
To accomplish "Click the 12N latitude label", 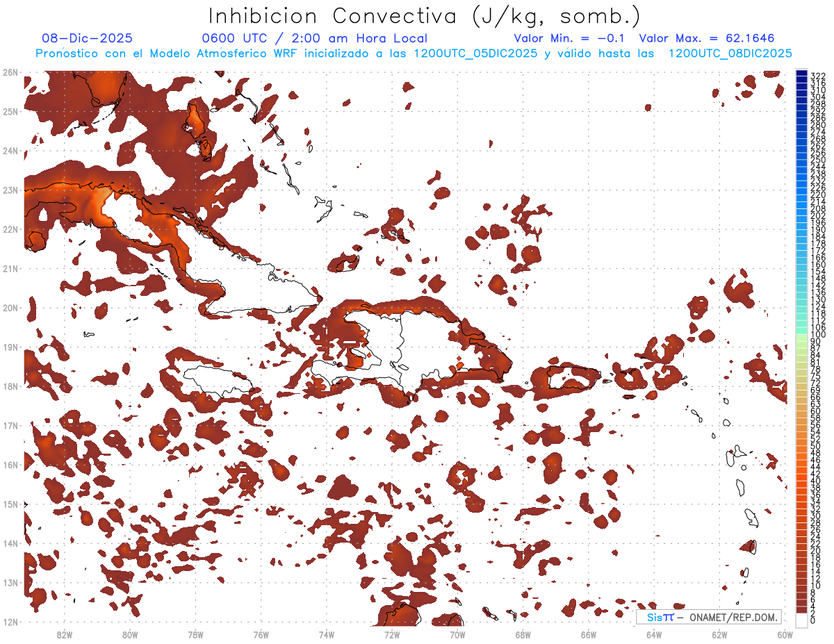I will (10, 622).
